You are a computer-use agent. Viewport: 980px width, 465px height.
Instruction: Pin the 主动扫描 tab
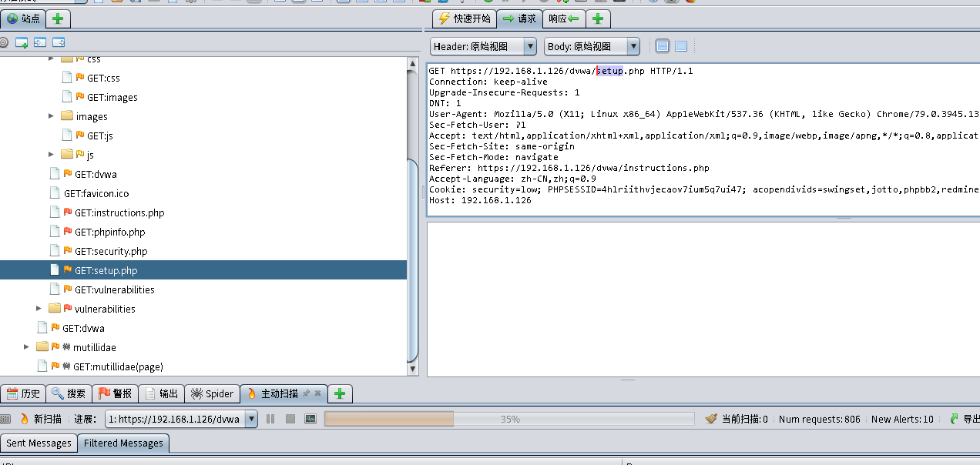306,393
